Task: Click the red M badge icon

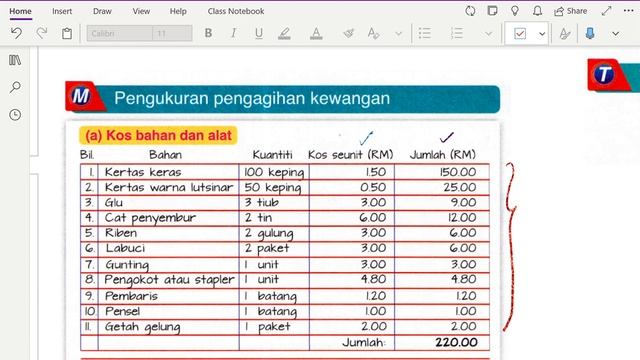Action: coord(81,96)
